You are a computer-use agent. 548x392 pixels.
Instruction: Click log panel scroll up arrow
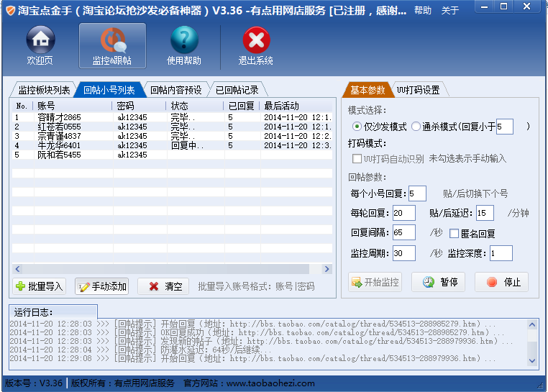coord(532,324)
